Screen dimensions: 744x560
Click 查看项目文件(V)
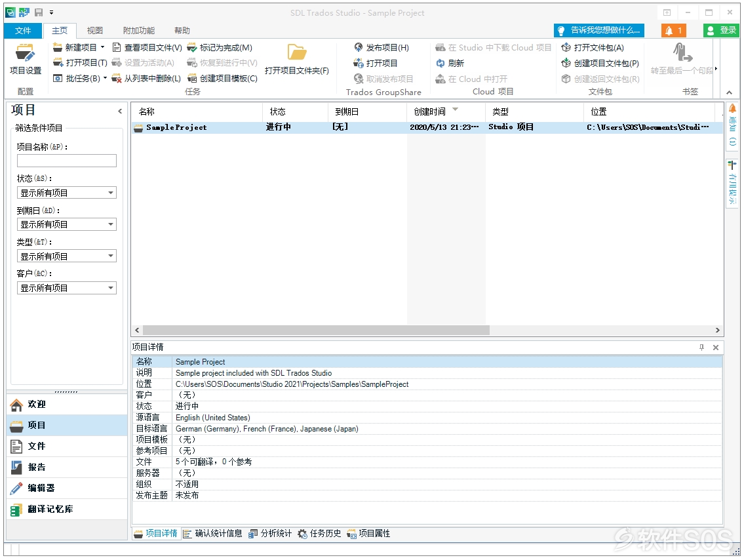(147, 47)
